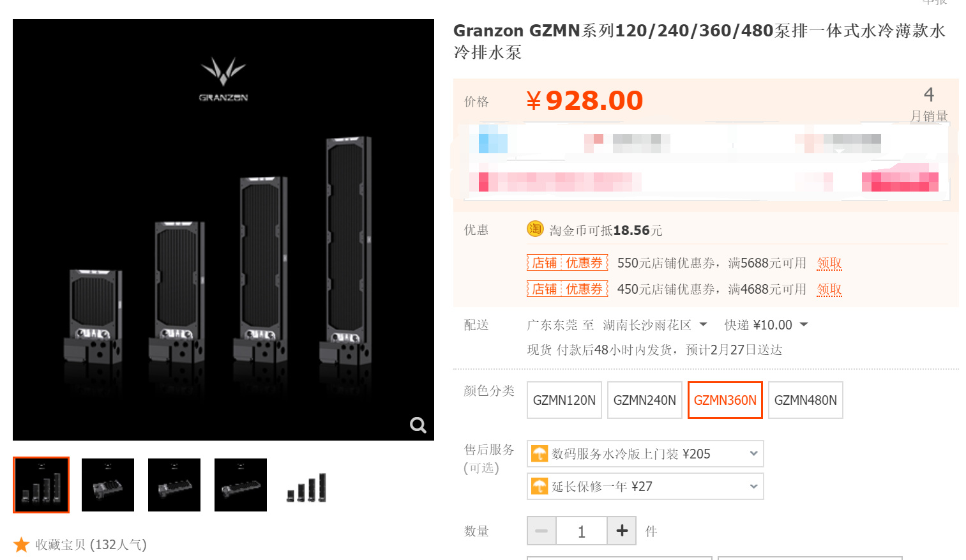966x560 pixels.
Task: Select the GZMN240N variant
Action: pos(645,400)
